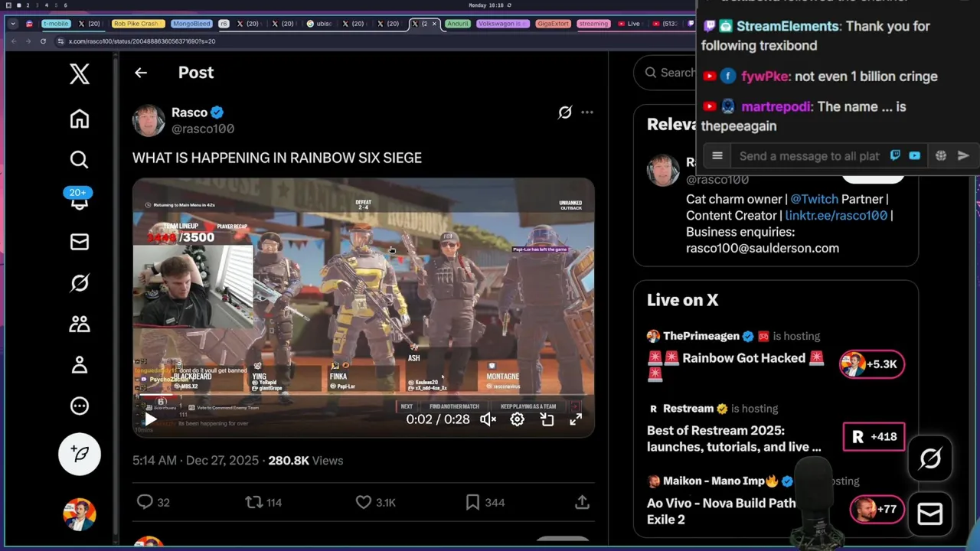Viewport: 980px width, 551px height.
Task: Open Restream Best of Restream 2025 live
Action: click(x=733, y=439)
